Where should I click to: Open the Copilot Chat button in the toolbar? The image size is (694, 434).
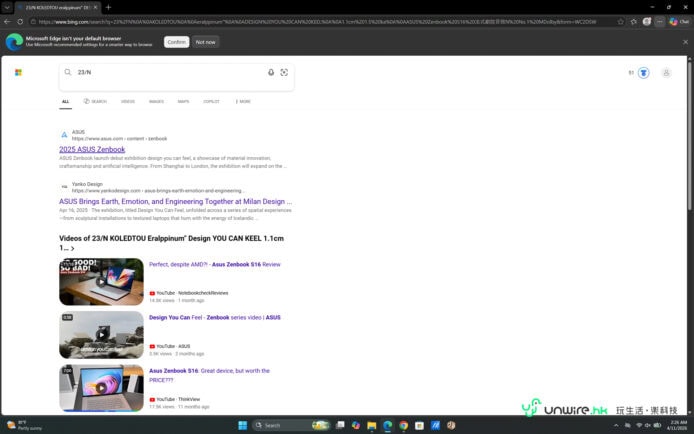click(x=679, y=21)
